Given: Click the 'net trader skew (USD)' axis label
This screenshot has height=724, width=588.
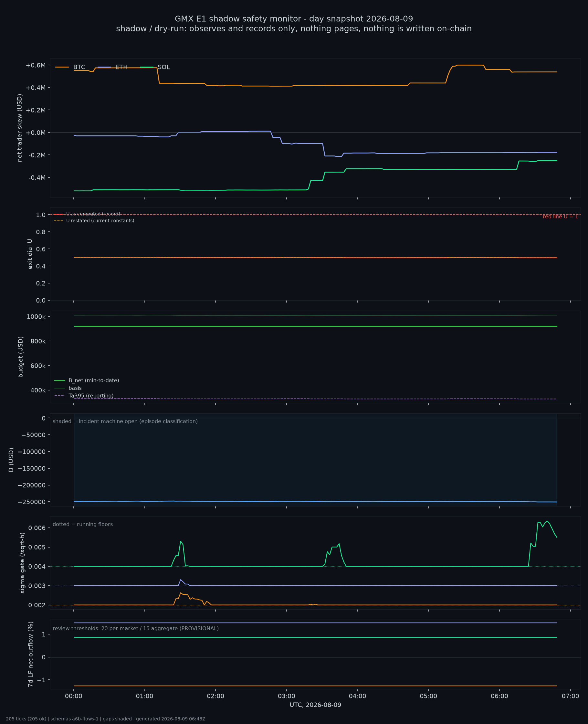Looking at the screenshot, I should (20, 128).
